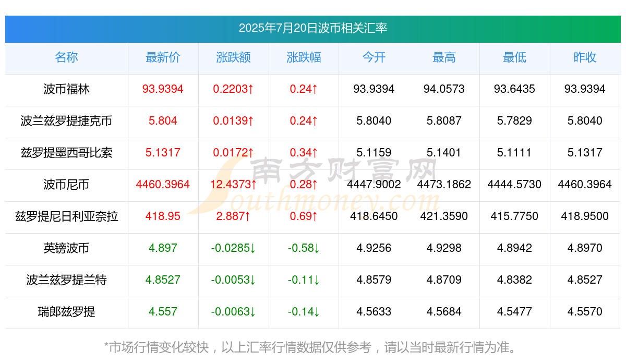The height and width of the screenshot is (364, 626).
Task: Click change amount -0.0053↓
Action: click(233, 280)
